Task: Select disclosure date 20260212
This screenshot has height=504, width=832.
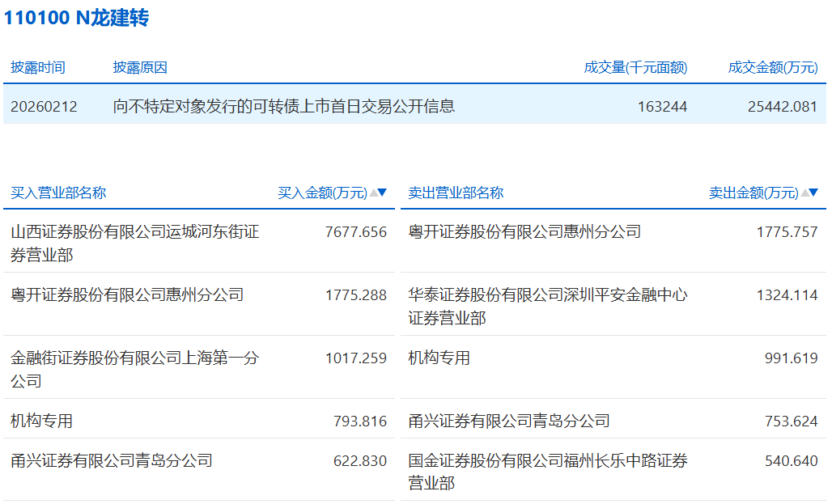Action: tap(44, 107)
